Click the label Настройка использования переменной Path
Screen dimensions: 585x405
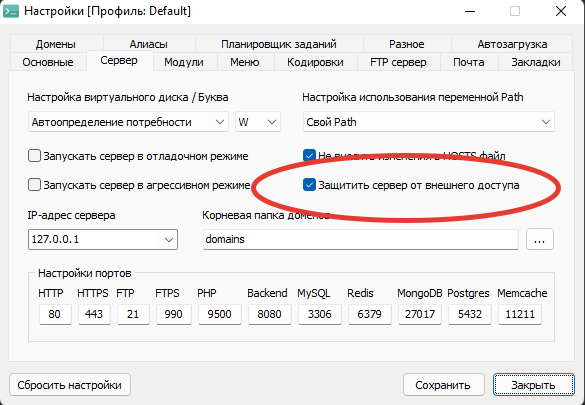point(413,97)
